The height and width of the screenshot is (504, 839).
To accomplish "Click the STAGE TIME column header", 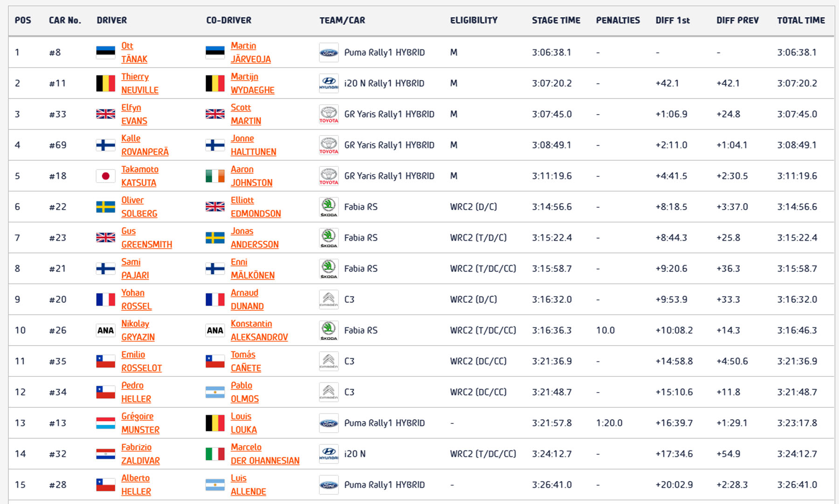I will (x=556, y=20).
